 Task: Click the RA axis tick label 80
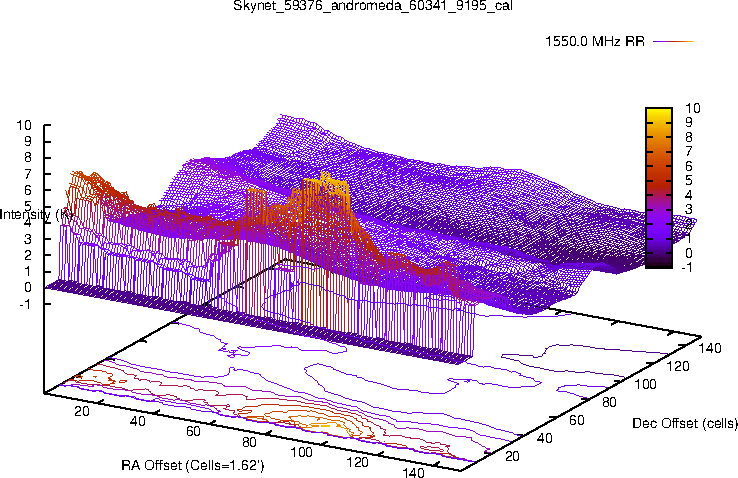tap(249, 442)
